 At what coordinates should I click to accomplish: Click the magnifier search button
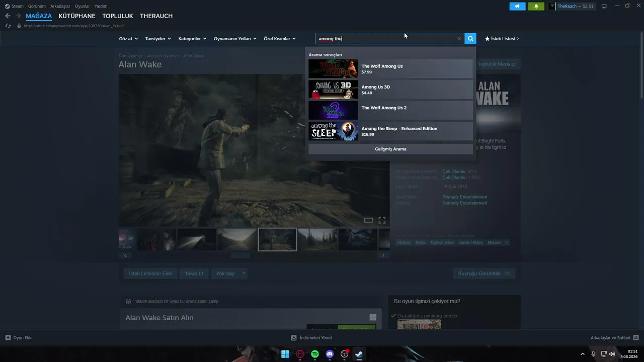[470, 39]
